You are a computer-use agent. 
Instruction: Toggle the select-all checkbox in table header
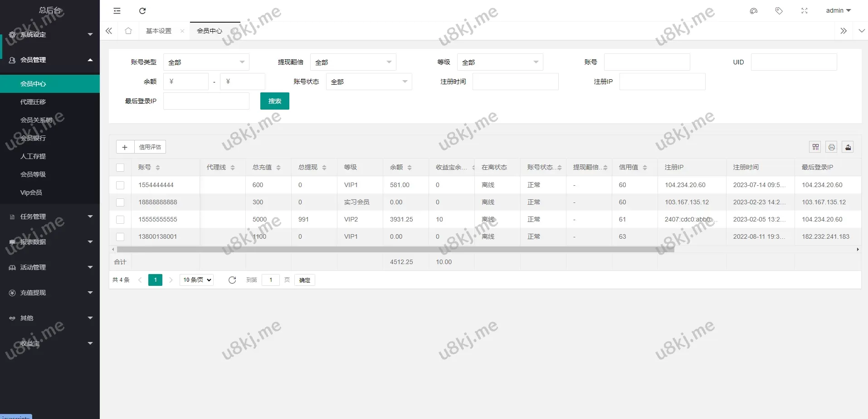120,168
